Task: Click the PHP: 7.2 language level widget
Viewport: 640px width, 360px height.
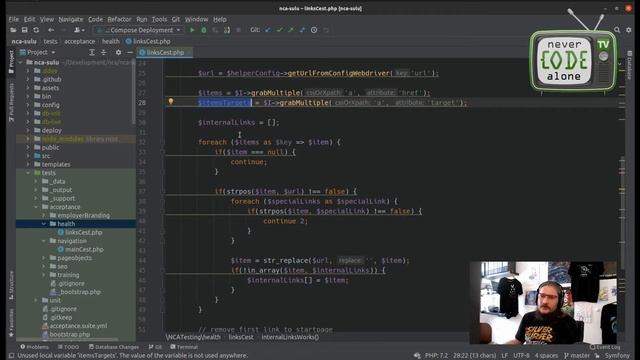Action: (436, 356)
